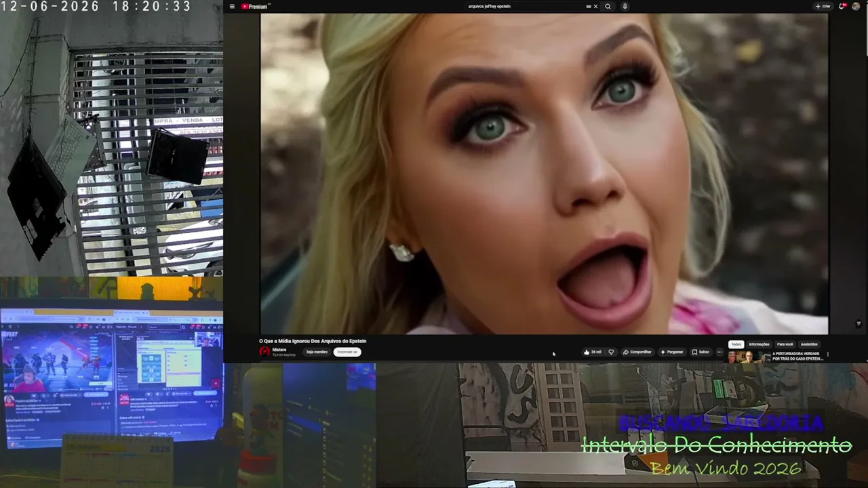This screenshot has height=488, width=868.
Task: Open the on-screen keyboard icon in search
Action: (x=589, y=7)
